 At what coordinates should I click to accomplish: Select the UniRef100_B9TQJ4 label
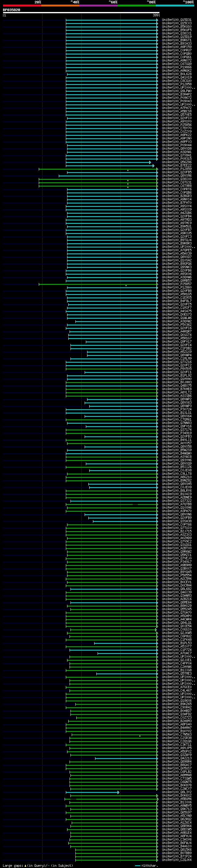coord(177,240)
